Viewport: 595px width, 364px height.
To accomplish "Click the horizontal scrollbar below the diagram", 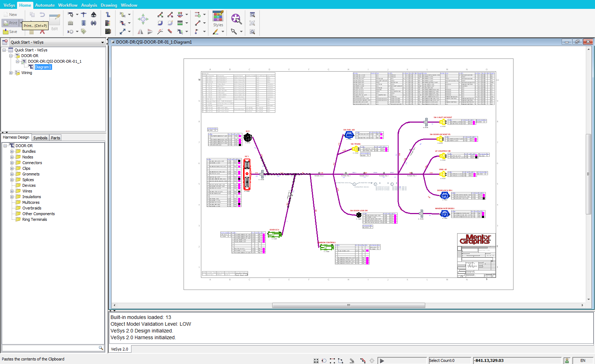I will tap(348, 305).
